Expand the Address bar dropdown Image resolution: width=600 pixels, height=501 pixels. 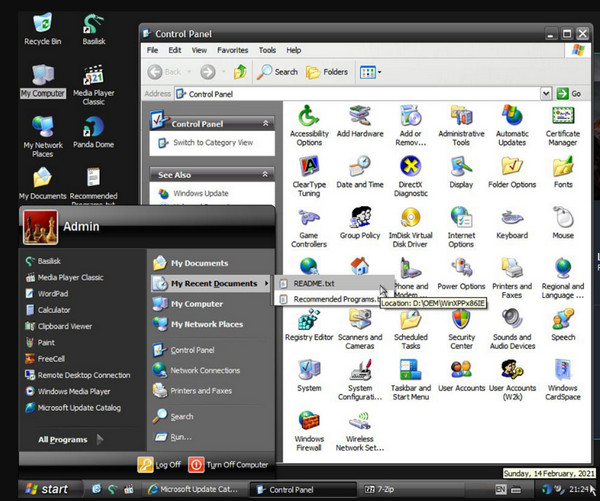[546, 93]
